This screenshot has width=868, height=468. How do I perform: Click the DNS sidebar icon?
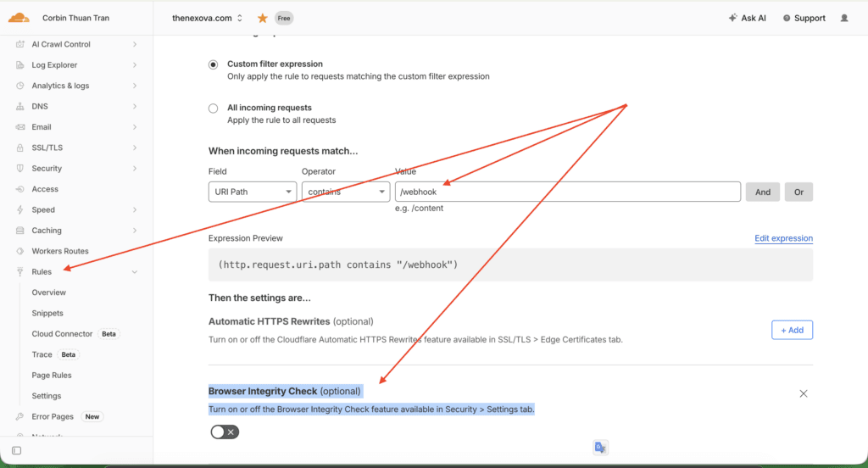(20, 106)
